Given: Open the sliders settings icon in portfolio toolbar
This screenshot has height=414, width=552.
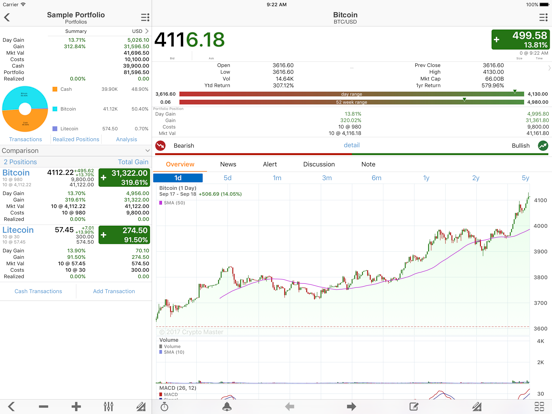Looking at the screenshot, I should 108,407.
